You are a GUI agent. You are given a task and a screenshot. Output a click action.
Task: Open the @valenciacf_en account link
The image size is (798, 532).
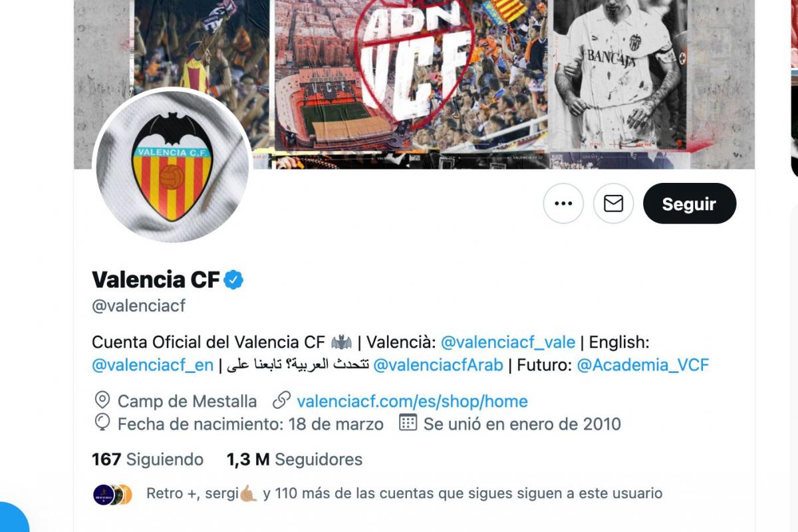coord(153,364)
